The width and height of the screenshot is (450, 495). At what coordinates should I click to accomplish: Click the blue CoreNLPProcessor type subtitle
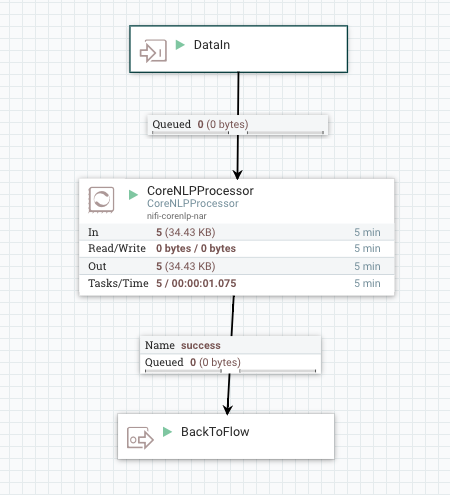tap(193, 204)
